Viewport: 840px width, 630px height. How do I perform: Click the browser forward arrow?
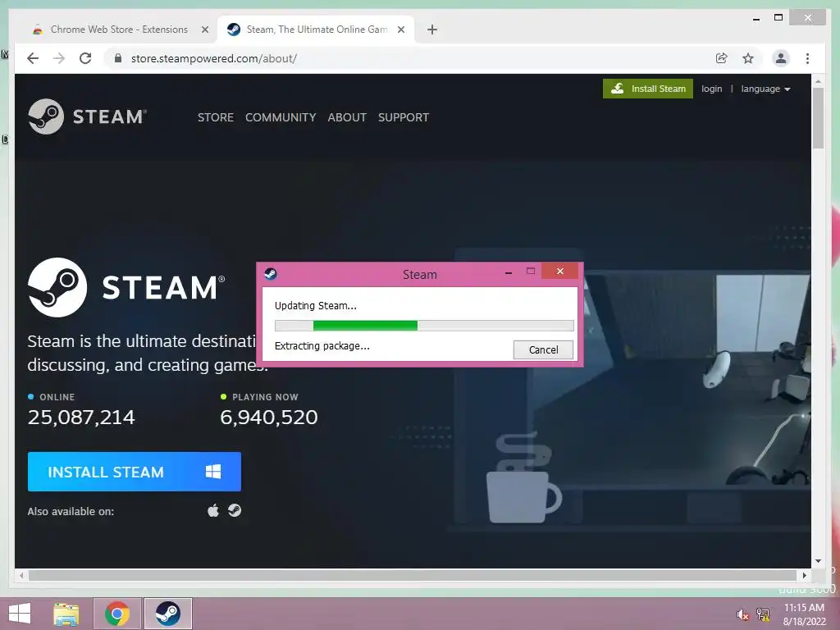pyautogui.click(x=59, y=58)
